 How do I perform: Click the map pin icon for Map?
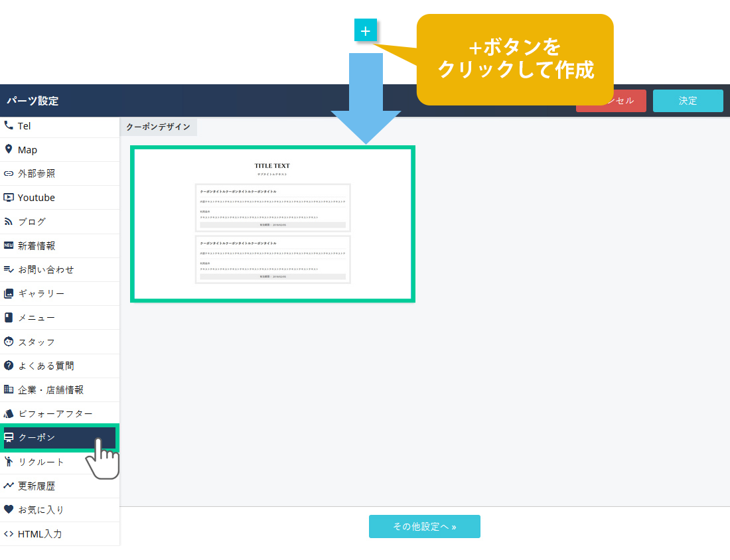click(x=9, y=149)
